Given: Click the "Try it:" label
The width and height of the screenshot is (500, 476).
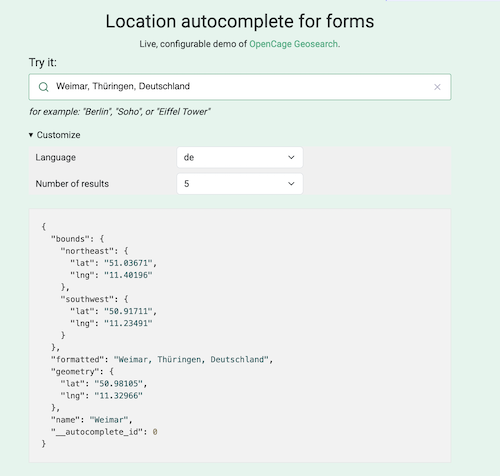Looking at the screenshot, I should [43, 62].
